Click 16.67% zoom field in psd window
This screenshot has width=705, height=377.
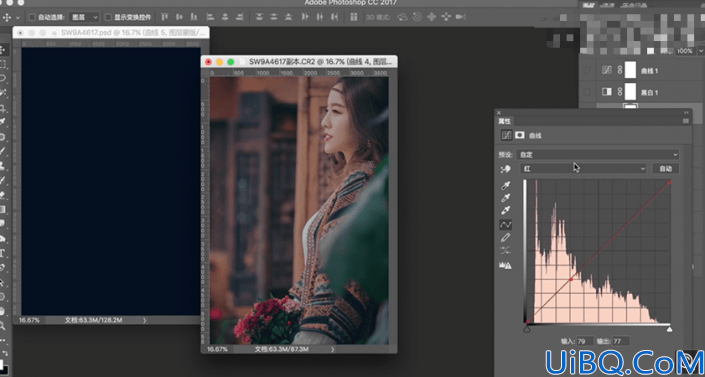click(x=29, y=320)
